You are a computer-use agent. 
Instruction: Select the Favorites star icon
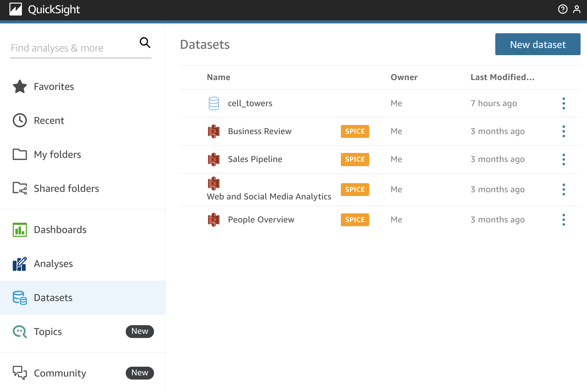tap(20, 86)
